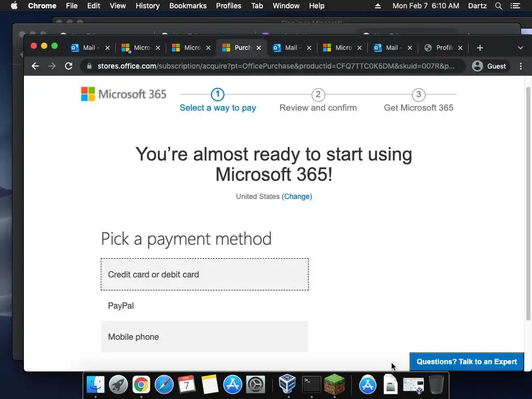The width and height of the screenshot is (532, 399).
Task: Open Notes from the dock
Action: (x=210, y=385)
